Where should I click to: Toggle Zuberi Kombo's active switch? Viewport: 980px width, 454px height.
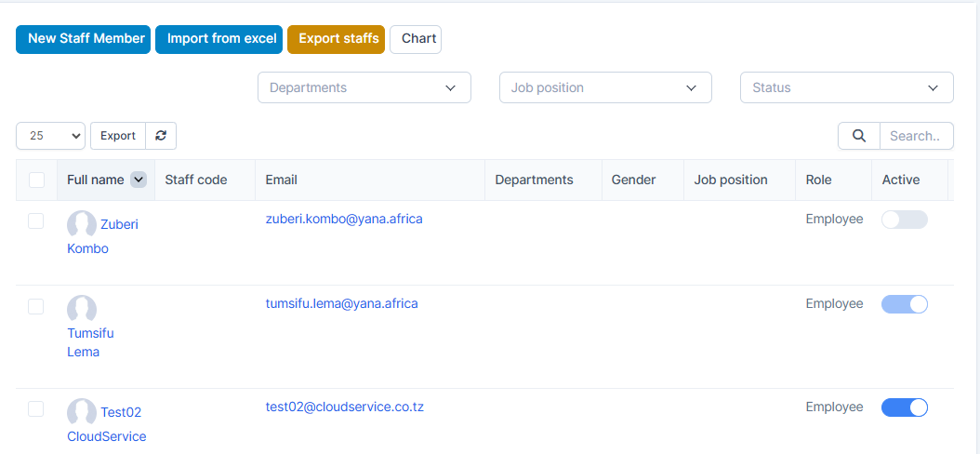904,220
